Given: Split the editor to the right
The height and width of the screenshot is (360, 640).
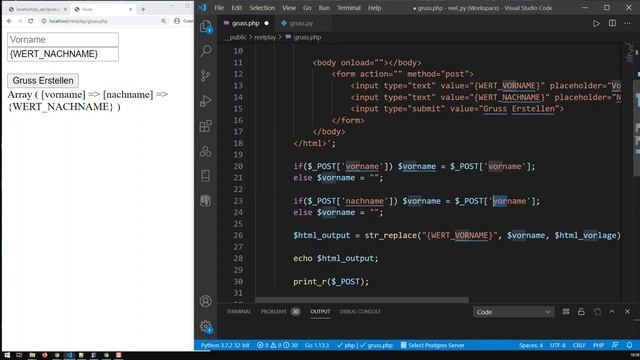Looking at the screenshot, I should coord(612,23).
